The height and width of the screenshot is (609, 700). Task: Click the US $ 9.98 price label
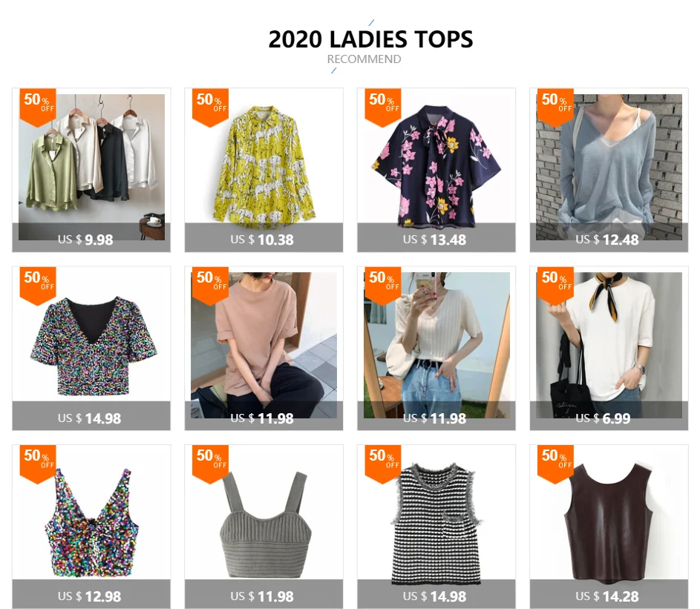(x=85, y=240)
